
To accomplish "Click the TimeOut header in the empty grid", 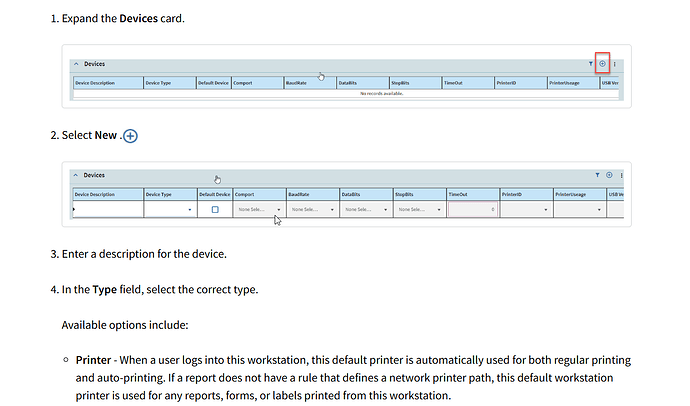I will coord(468,83).
